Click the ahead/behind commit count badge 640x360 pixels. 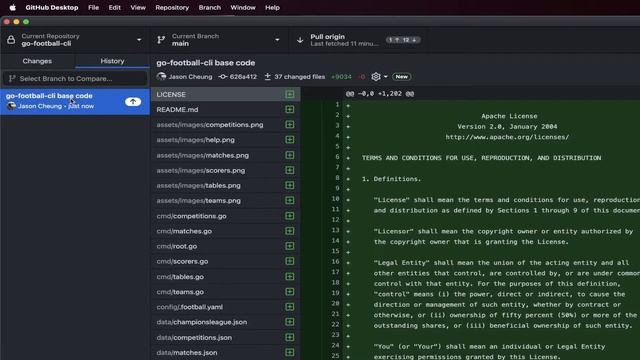[x=403, y=40]
